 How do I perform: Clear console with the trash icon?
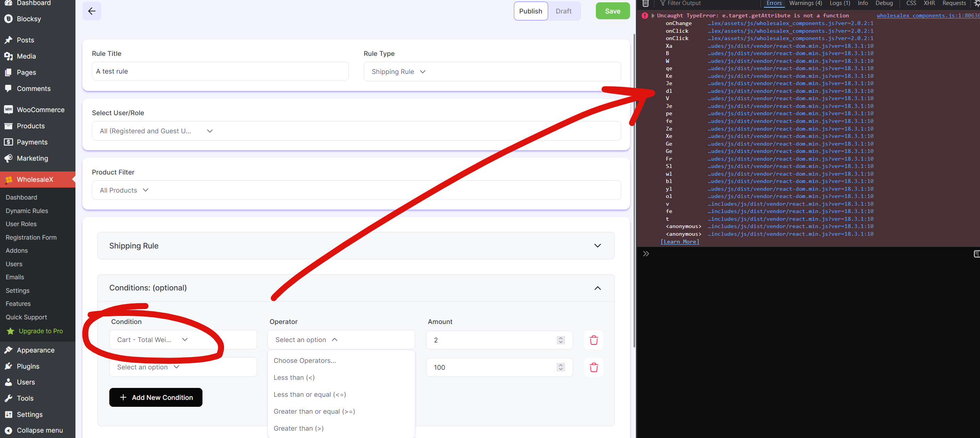646,3
